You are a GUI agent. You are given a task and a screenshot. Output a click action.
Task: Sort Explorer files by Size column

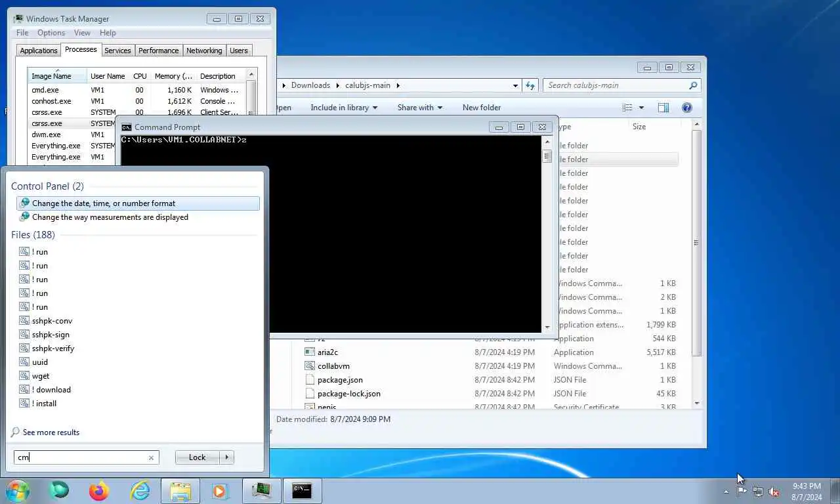639,127
